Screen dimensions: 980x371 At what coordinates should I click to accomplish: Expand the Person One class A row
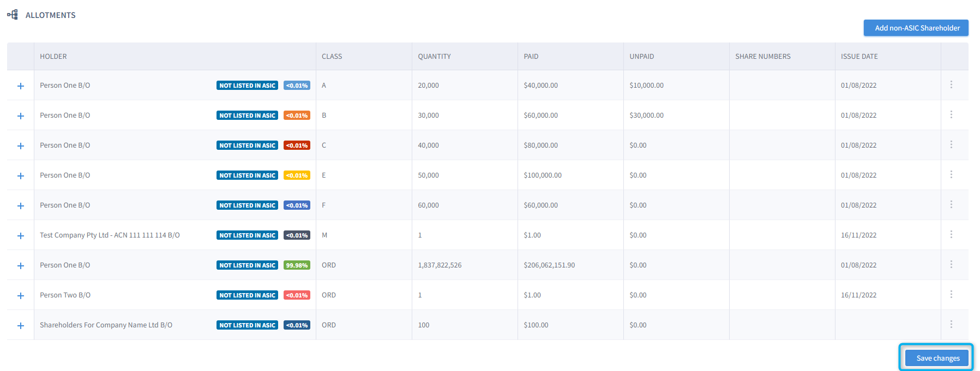(21, 86)
